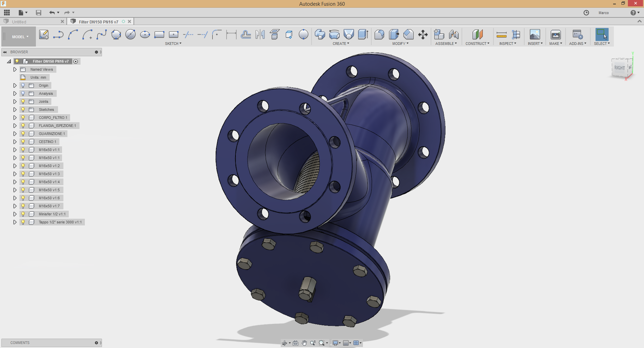Viewport: 644px width, 348px height.
Task: Toggle visibility of FLANGIA_ISPEZIONE:1
Action: 23,126
